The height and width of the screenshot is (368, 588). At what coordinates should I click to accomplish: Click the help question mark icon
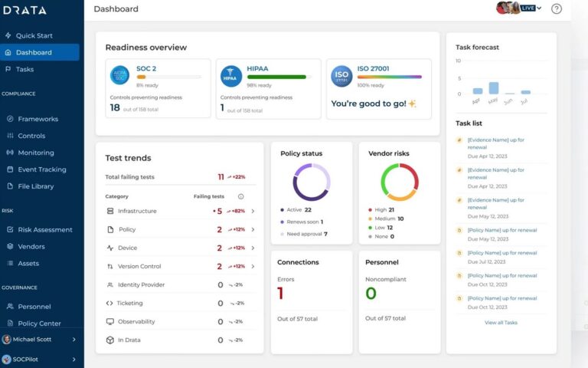click(557, 9)
